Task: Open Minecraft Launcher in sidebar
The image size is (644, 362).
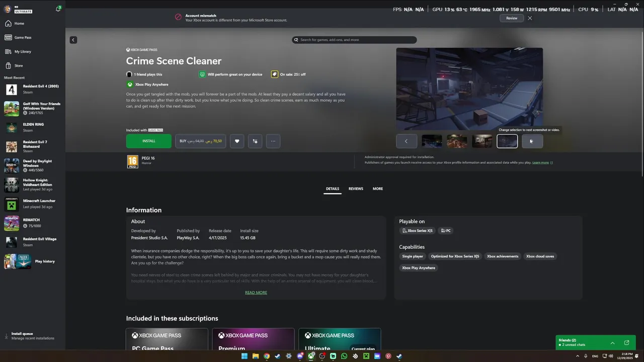Action: (x=33, y=204)
